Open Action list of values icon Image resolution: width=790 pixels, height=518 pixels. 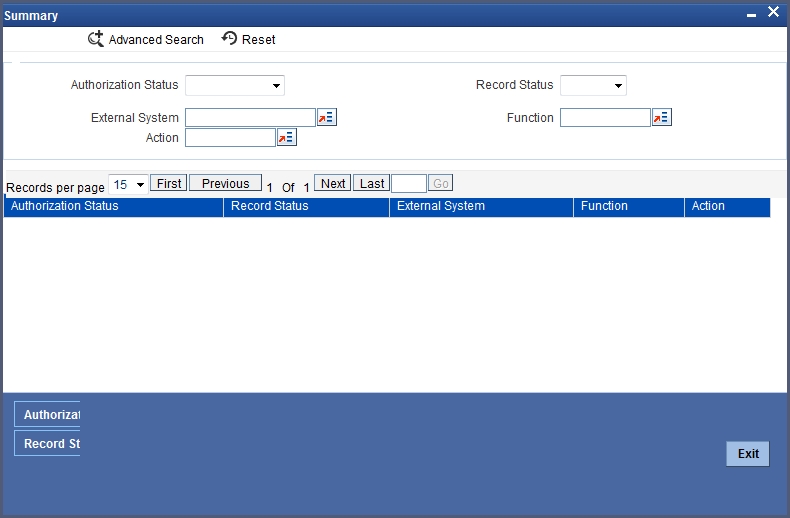tap(287, 138)
